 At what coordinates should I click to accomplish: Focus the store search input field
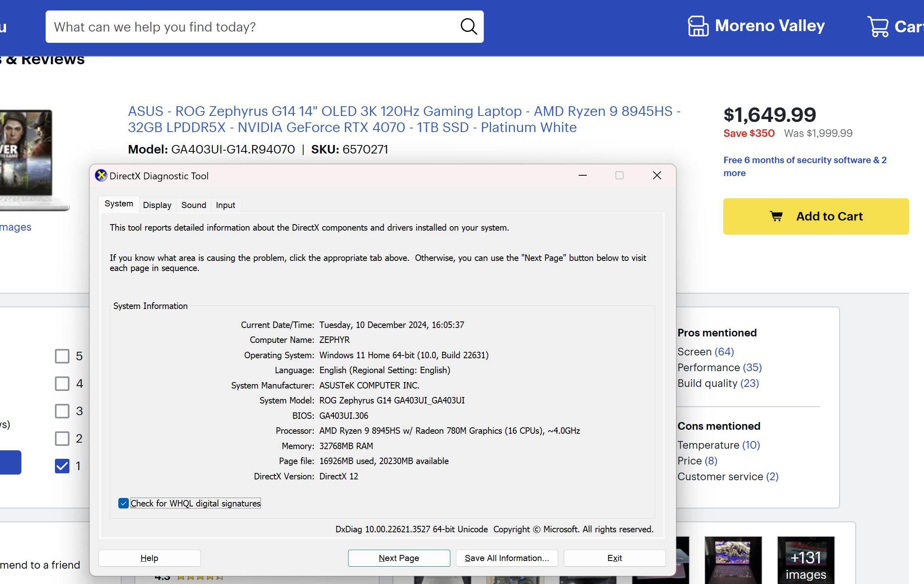click(x=250, y=27)
